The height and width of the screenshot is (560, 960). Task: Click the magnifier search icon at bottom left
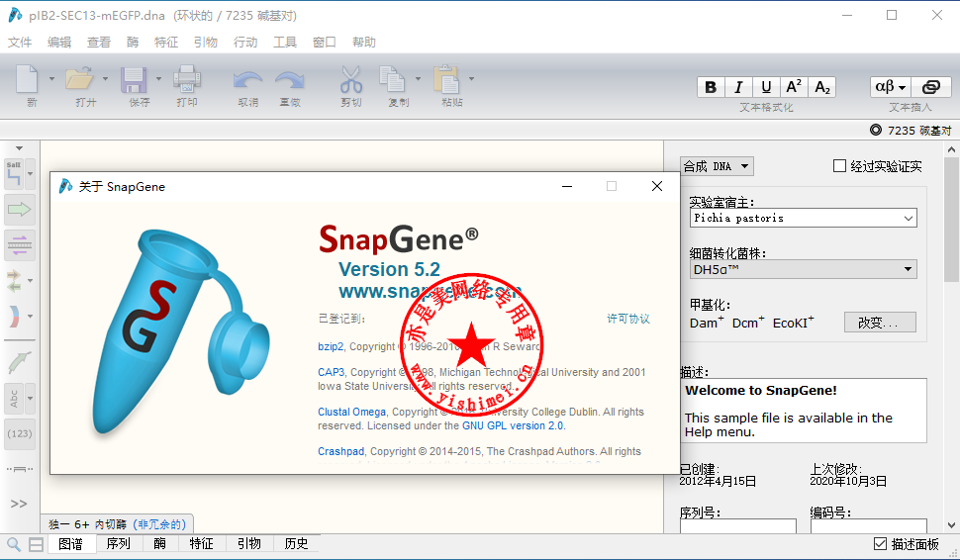click(x=14, y=544)
